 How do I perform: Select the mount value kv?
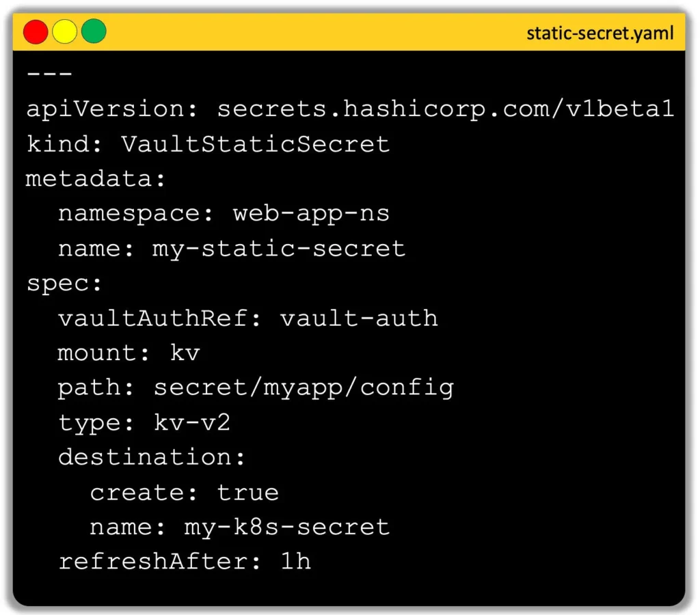[185, 353]
